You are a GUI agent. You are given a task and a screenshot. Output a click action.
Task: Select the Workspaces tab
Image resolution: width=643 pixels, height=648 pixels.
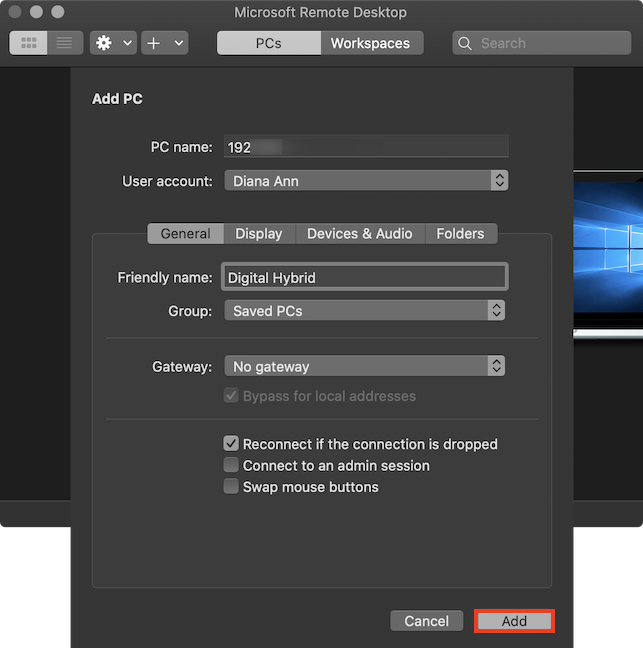[372, 43]
